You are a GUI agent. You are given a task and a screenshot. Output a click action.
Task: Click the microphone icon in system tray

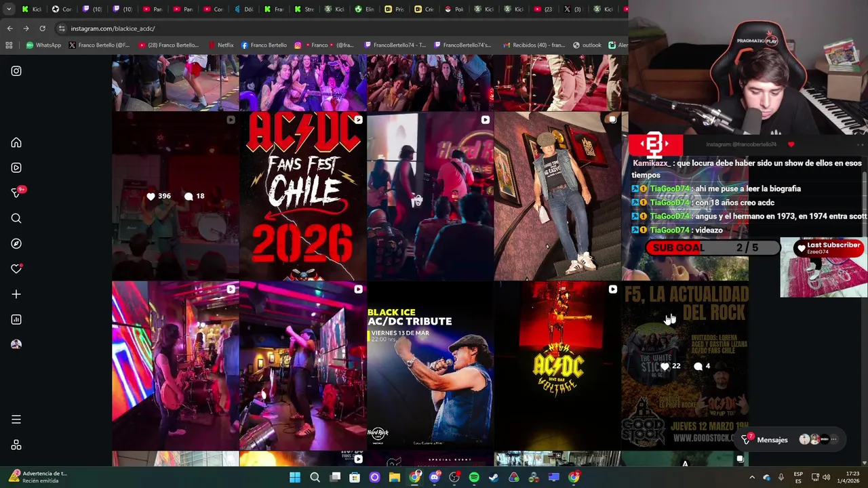point(781,477)
